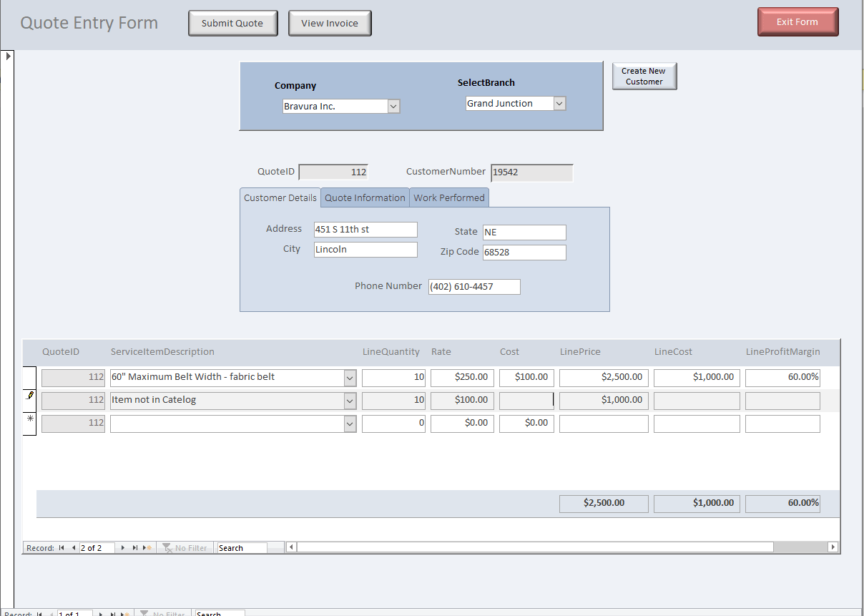Go to the first record in the line items
The image size is (864, 616).
[61, 547]
